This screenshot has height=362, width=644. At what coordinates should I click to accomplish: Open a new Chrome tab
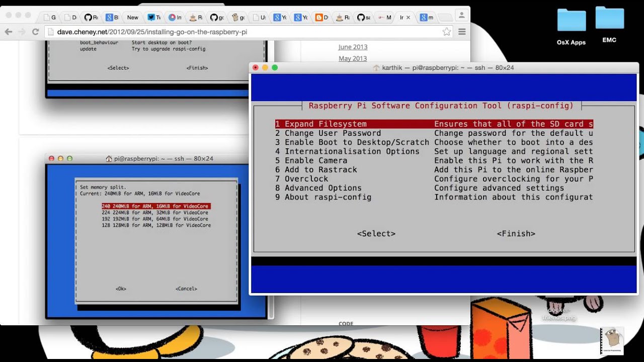point(445,18)
